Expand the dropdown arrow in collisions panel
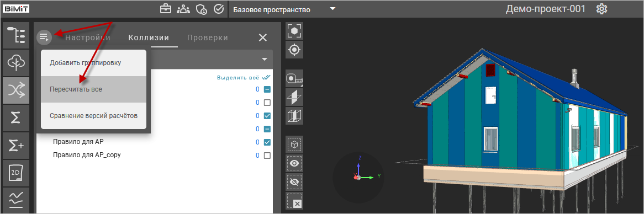 click(264, 60)
